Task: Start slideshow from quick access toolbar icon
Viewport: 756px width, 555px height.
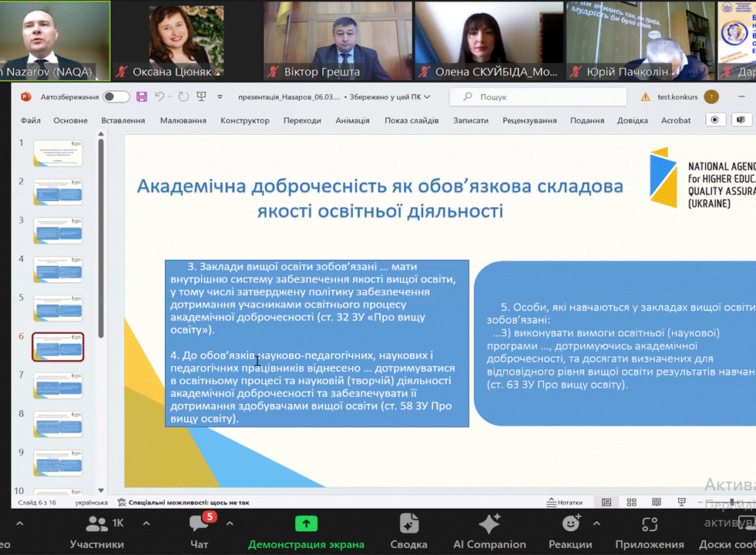Action: [x=202, y=97]
